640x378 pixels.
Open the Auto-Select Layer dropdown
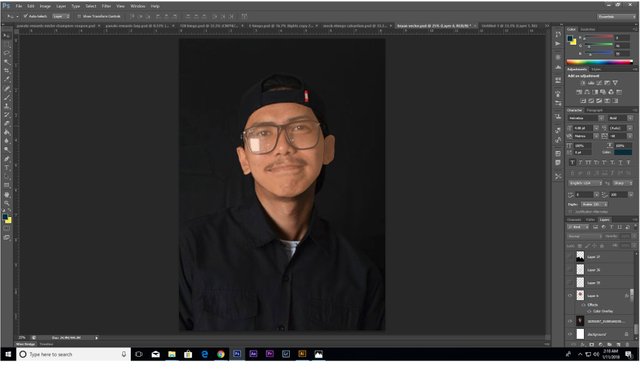click(x=61, y=16)
